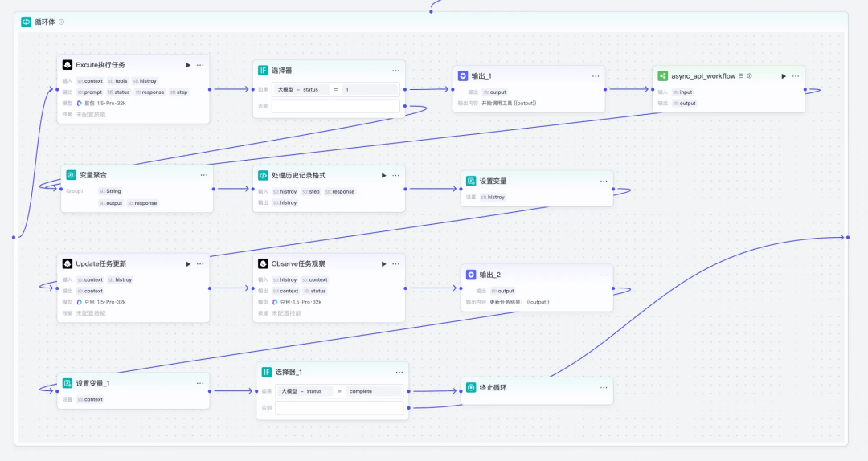This screenshot has height=461, width=868.
Task: Select the async_api_workflow title
Action: pos(703,75)
